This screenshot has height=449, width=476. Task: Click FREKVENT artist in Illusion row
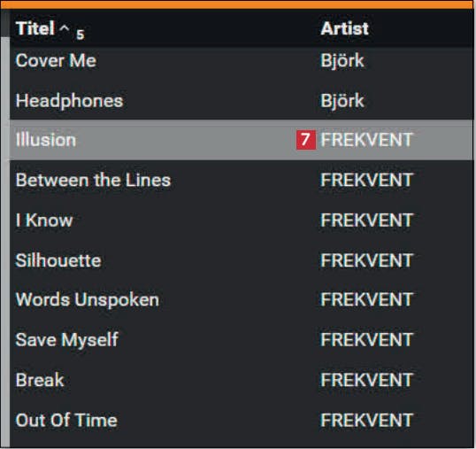tap(366, 140)
